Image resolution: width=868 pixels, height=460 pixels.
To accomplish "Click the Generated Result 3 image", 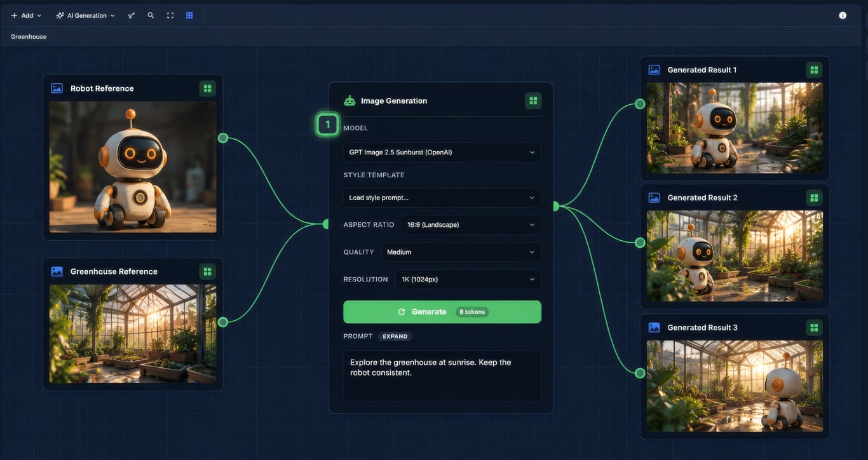I will pos(735,386).
